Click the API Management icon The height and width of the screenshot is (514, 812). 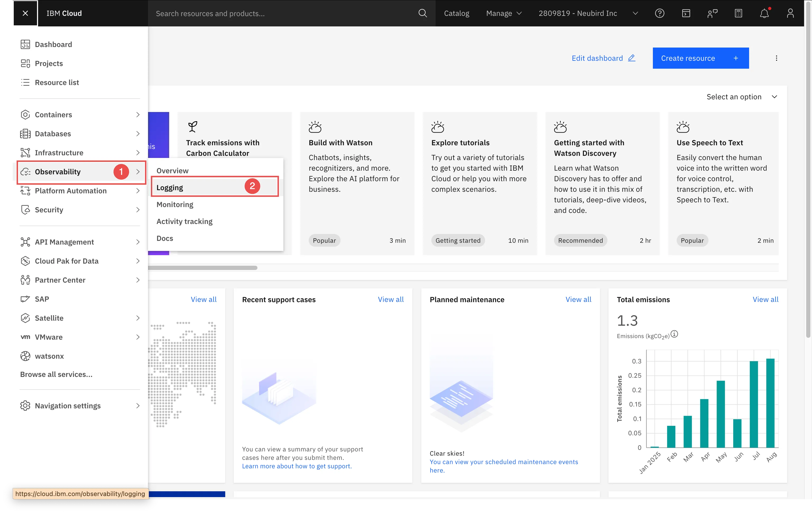click(25, 242)
